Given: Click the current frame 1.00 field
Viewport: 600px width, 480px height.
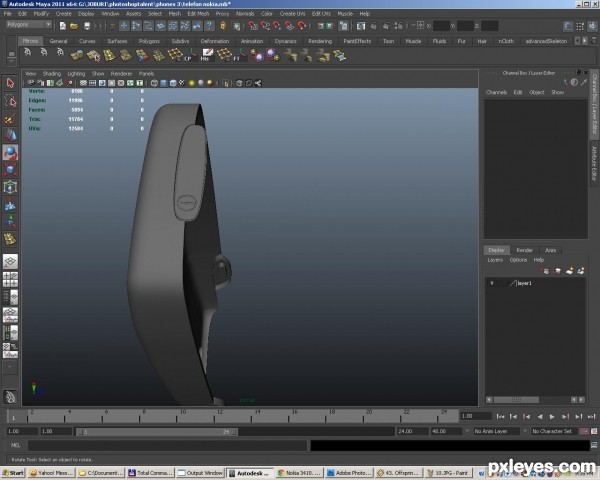Looking at the screenshot, I should [476, 416].
